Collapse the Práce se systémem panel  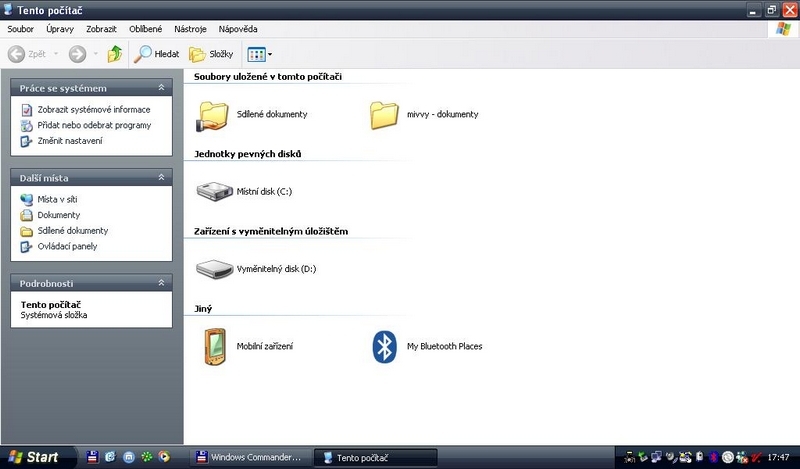coord(161,89)
